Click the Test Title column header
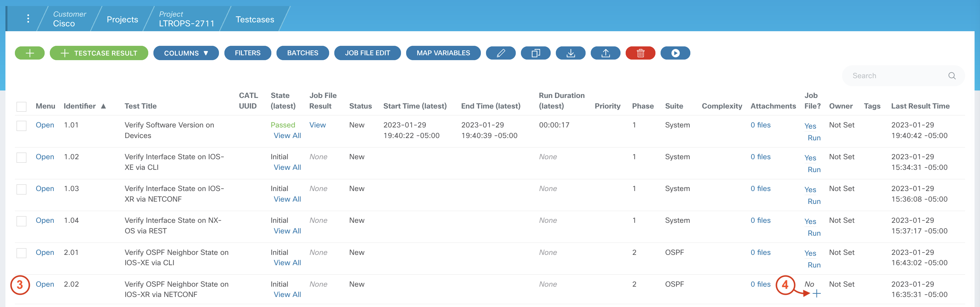 point(140,106)
